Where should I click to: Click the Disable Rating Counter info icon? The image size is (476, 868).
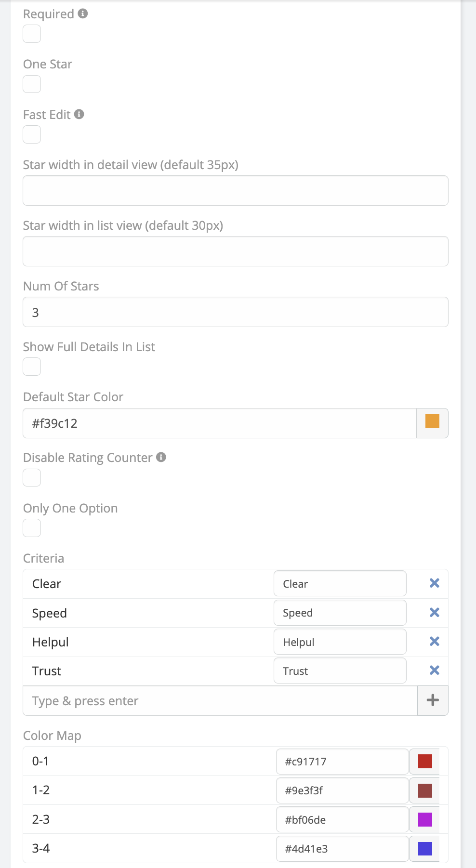point(161,457)
